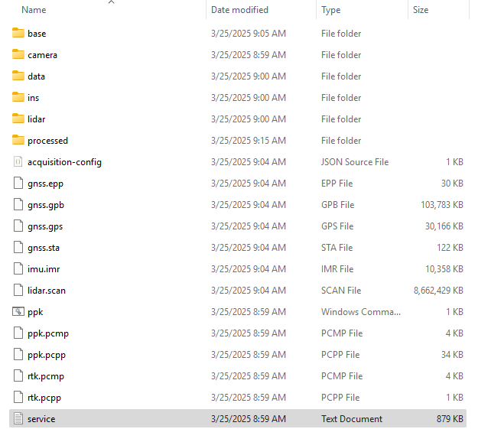
Task: Sort files by the Size column header
Action: point(421,10)
